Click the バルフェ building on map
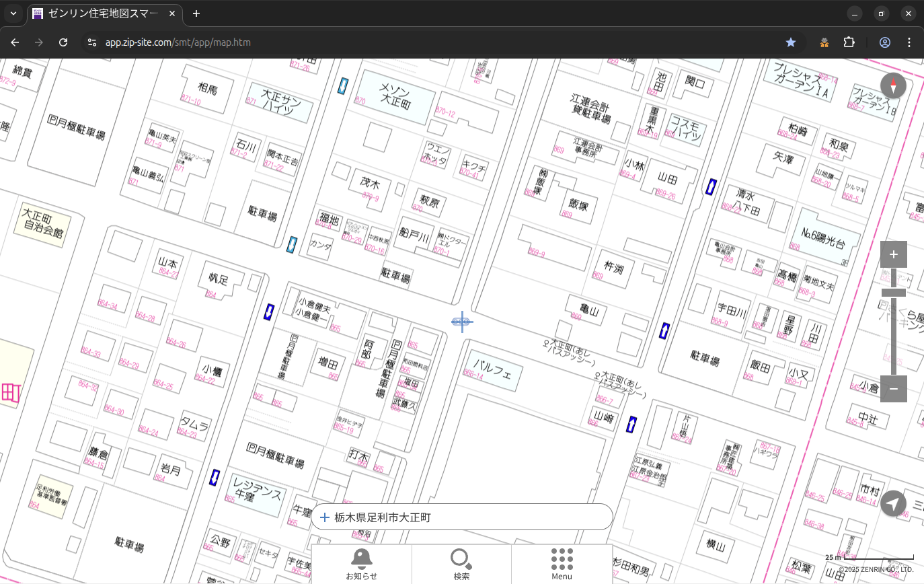This screenshot has width=924, height=584. click(x=493, y=369)
